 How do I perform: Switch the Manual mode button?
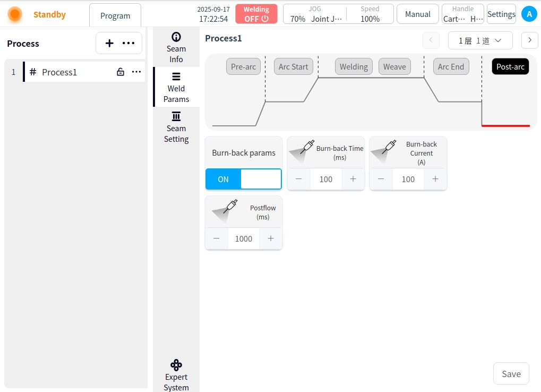[418, 14]
